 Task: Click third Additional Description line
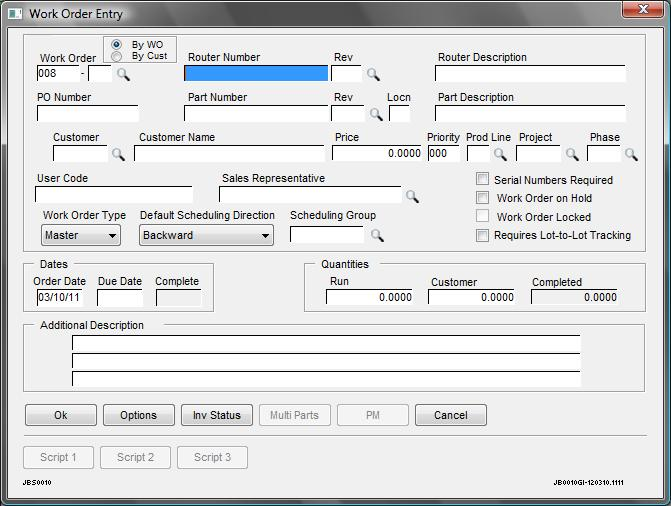pos(326,379)
